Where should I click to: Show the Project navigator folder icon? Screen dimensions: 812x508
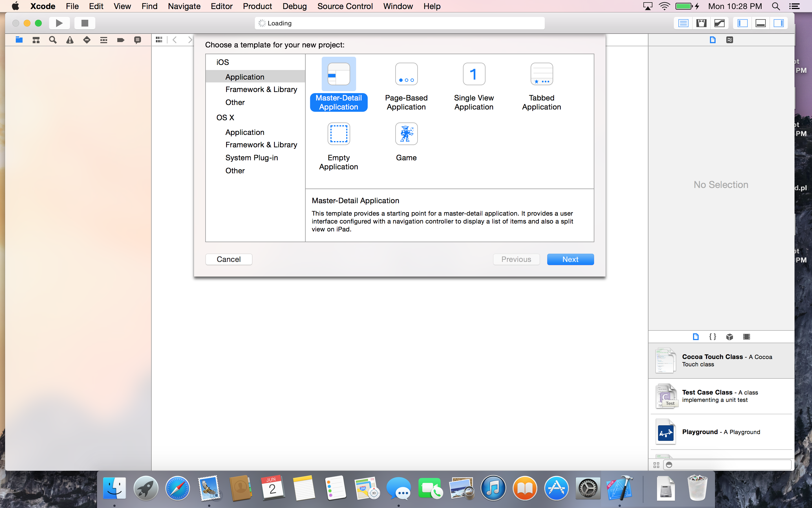[x=19, y=40]
